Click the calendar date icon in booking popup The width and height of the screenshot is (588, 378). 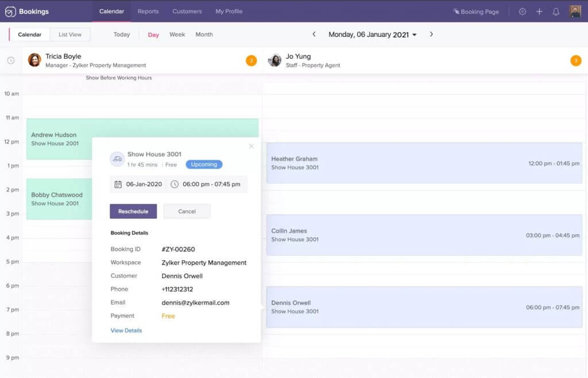[x=117, y=184]
